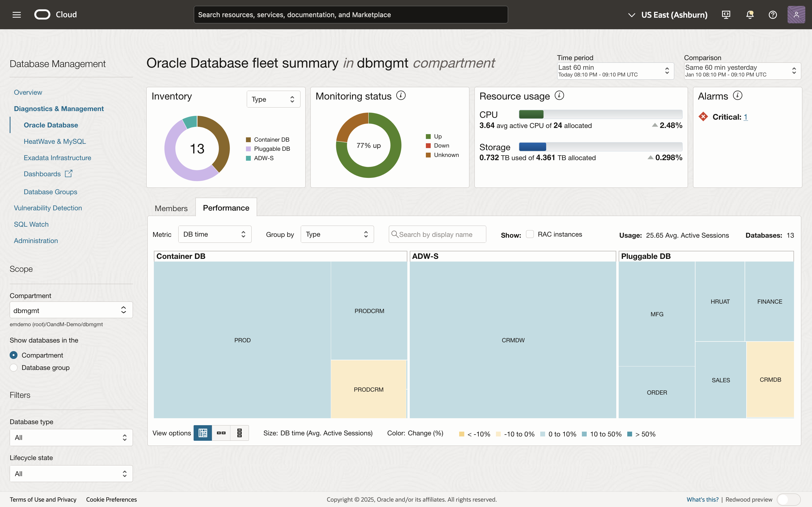This screenshot has width=812, height=507.
Task: Open the Monitoring status info tooltip
Action: pyautogui.click(x=401, y=95)
